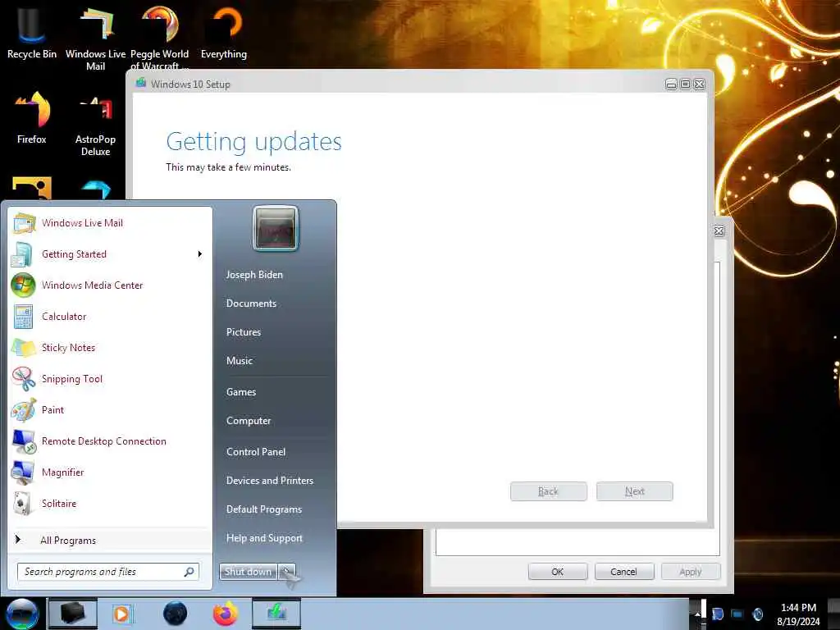Click Apply in the background dialog
The width and height of the screenshot is (840, 630).
pos(691,572)
